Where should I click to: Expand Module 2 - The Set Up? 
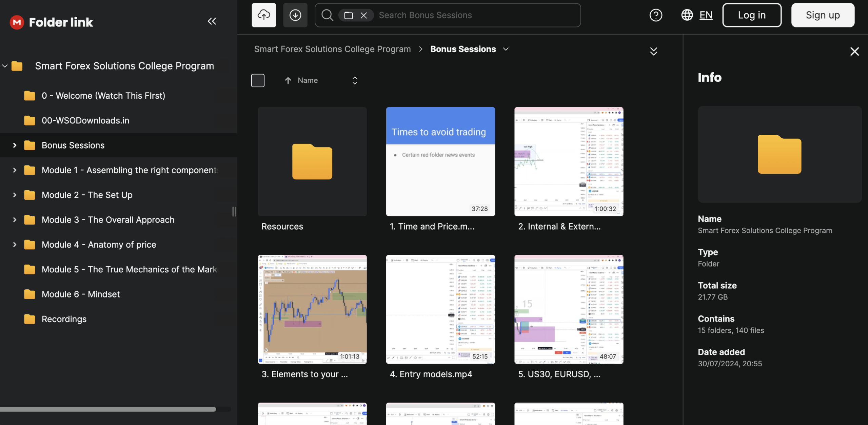pos(15,195)
